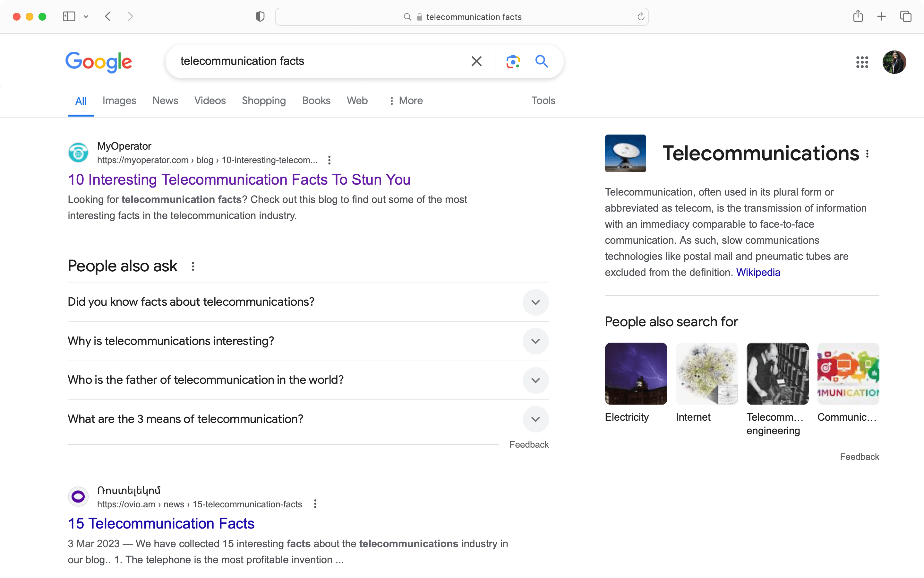Viewport: 924px width, 578px height.
Task: Click Feedback under People also ask
Action: point(529,445)
